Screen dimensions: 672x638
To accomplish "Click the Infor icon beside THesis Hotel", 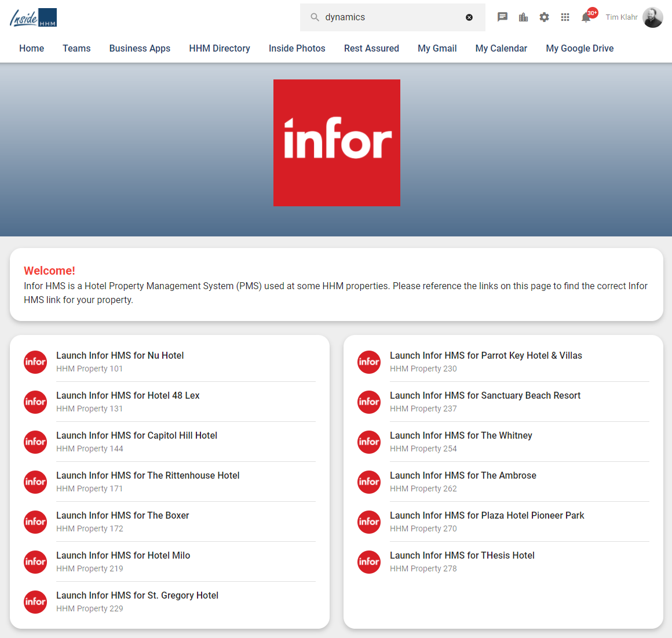I will click(369, 562).
